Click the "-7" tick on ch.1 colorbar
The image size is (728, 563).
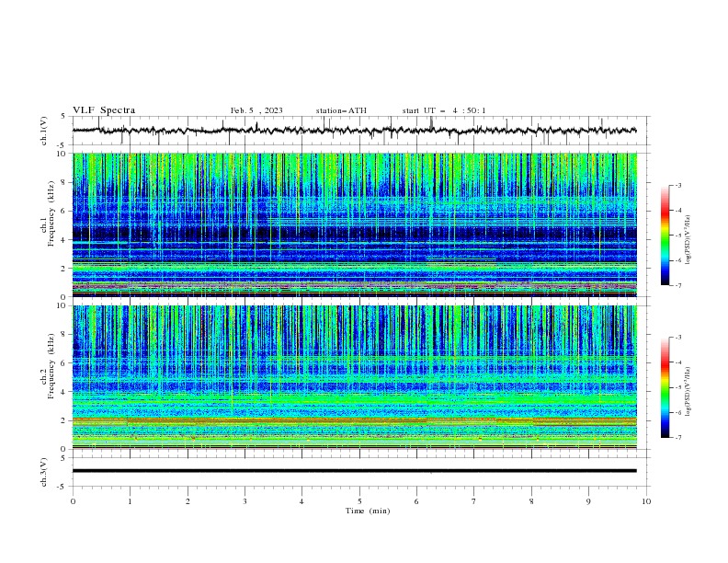(677, 286)
